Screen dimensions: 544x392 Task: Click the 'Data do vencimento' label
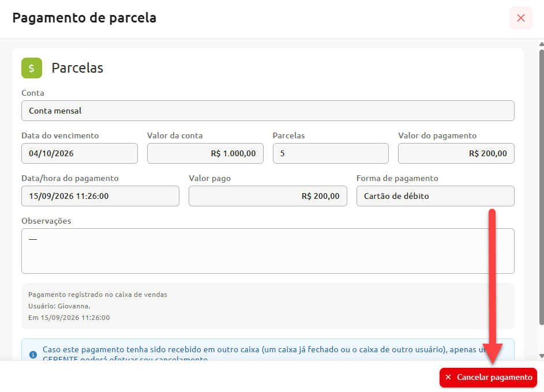[x=60, y=135]
